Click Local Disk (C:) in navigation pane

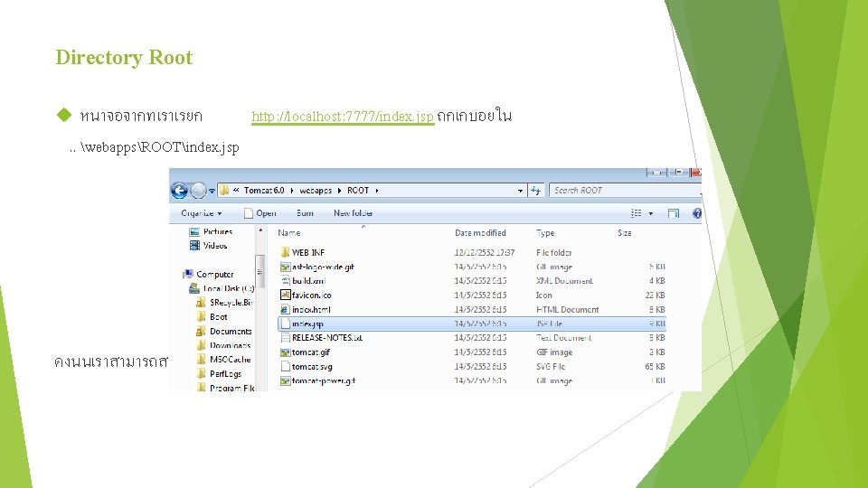point(229,288)
